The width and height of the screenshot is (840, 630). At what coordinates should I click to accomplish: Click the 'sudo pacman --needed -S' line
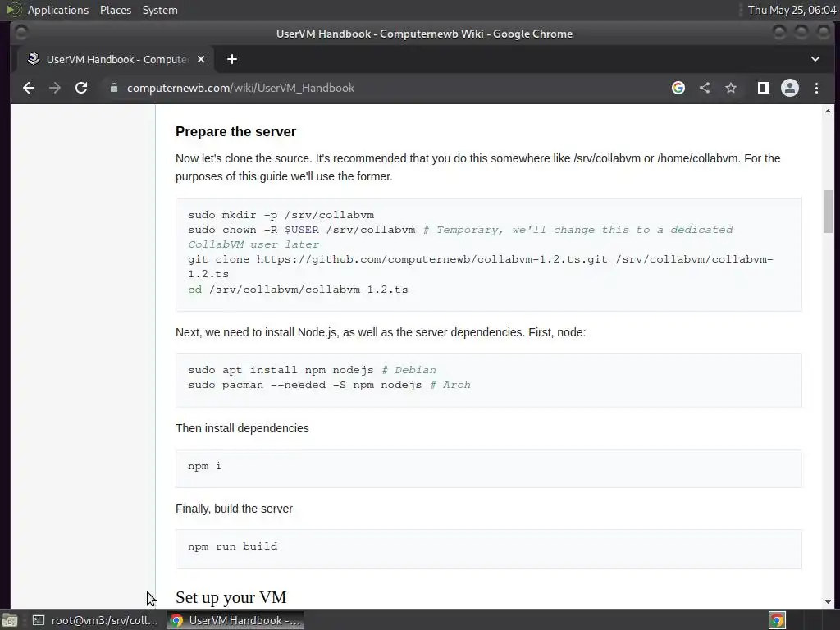click(x=329, y=386)
